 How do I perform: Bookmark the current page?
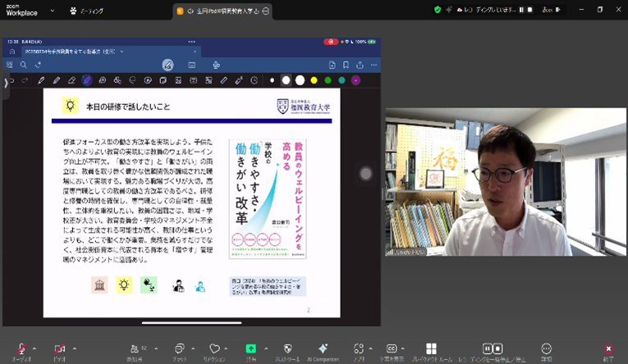point(346,65)
